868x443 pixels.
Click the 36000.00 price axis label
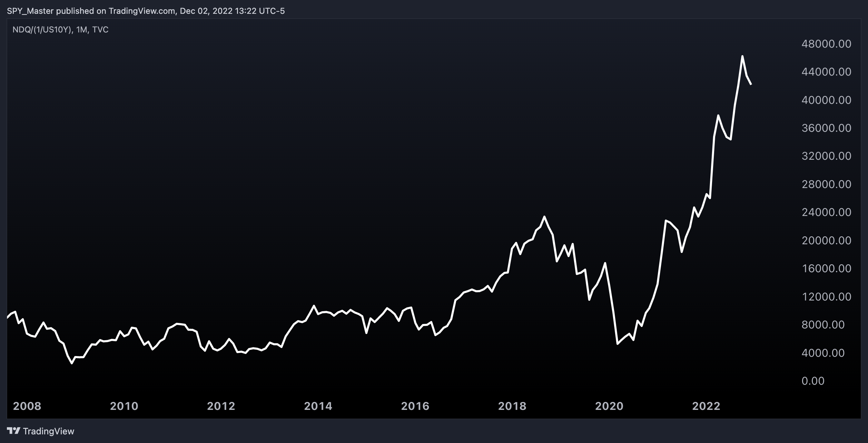coord(826,128)
